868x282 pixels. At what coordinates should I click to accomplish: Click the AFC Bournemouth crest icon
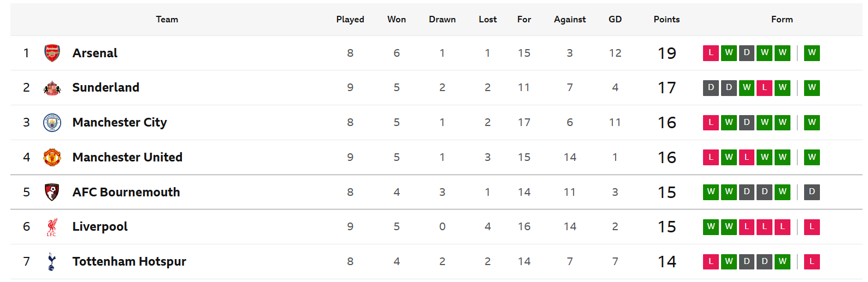[x=52, y=192]
